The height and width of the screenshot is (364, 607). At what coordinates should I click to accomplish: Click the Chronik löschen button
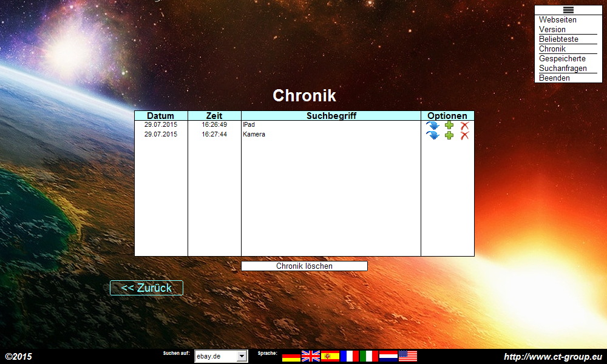pyautogui.click(x=304, y=266)
